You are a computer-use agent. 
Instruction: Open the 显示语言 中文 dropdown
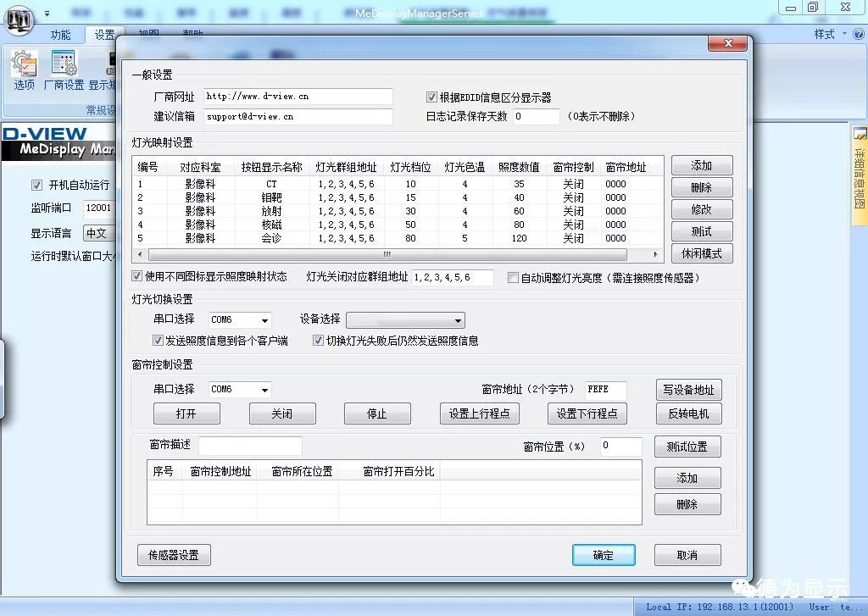[x=100, y=233]
